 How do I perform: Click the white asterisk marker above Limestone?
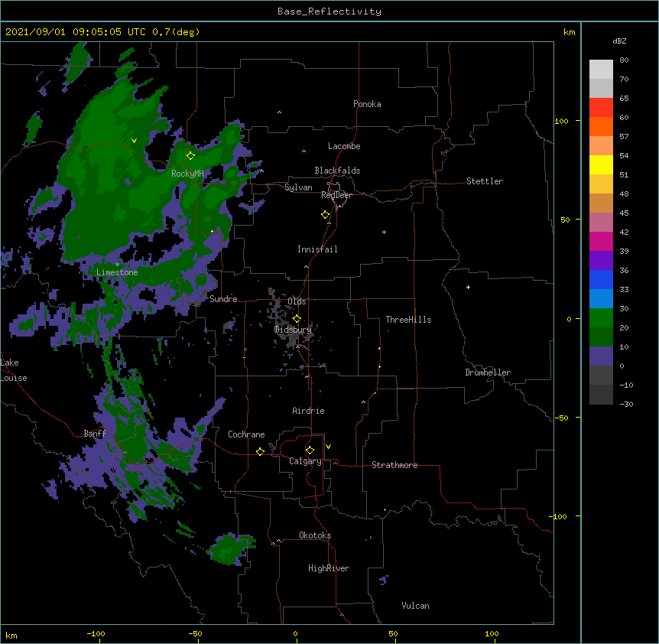click(x=117, y=265)
